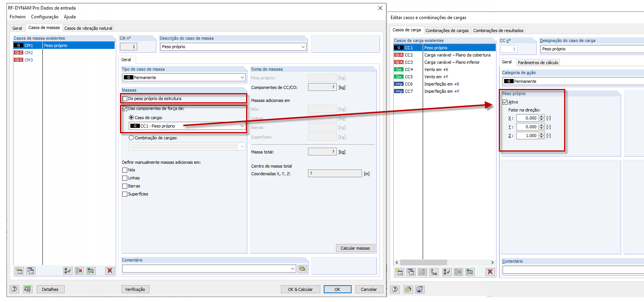Image resolution: width=644 pixels, height=302 pixels.
Task: Click the load case designation input field
Action: pyautogui.click(x=592, y=49)
